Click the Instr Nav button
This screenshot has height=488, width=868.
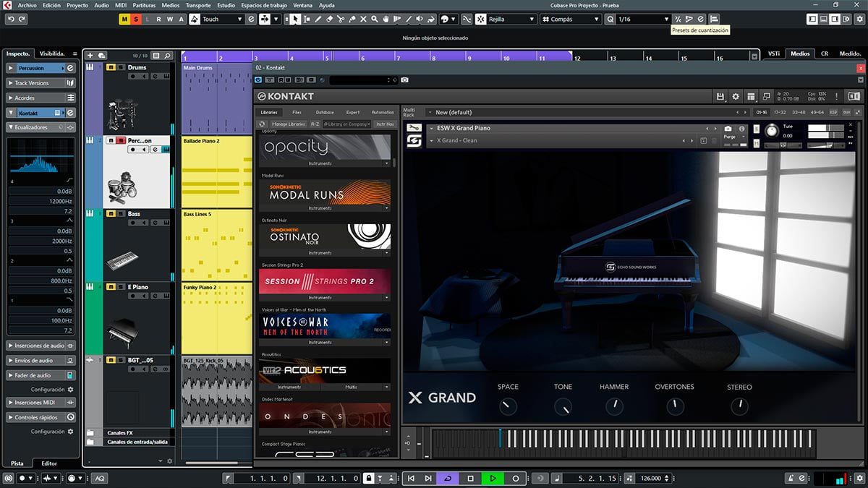coord(386,124)
